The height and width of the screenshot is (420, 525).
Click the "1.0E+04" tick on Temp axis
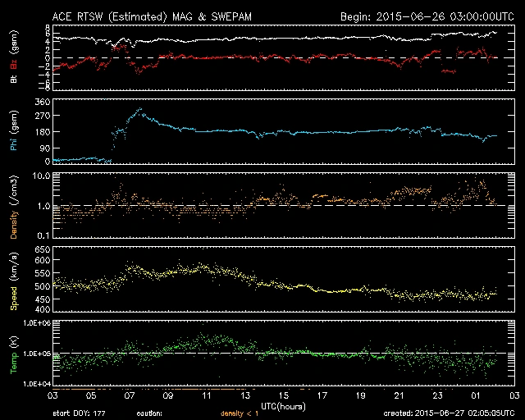point(37,384)
